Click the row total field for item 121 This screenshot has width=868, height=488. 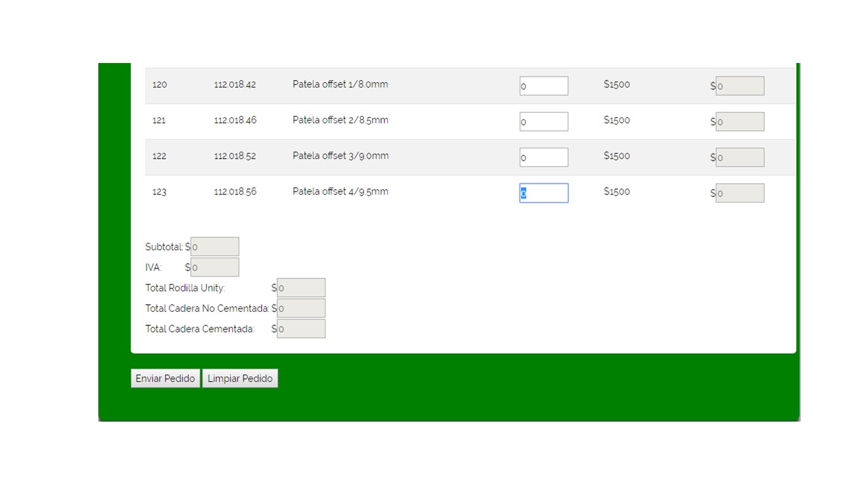[740, 121]
